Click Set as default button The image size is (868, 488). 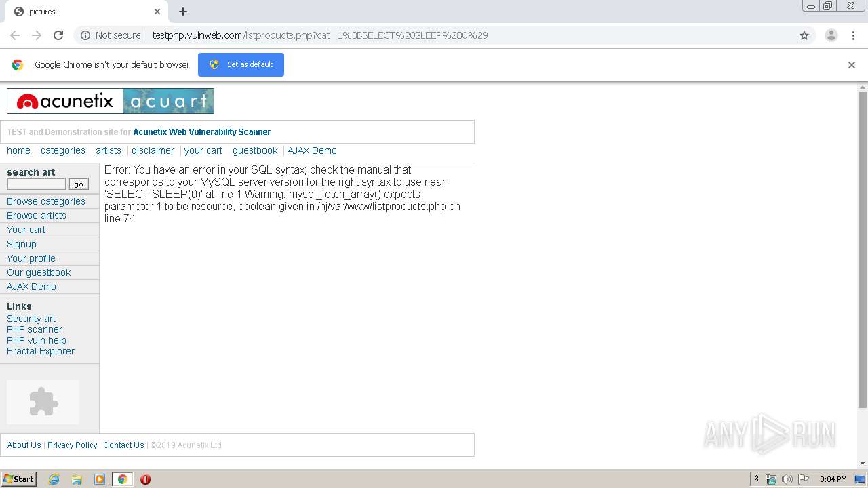[x=241, y=64]
